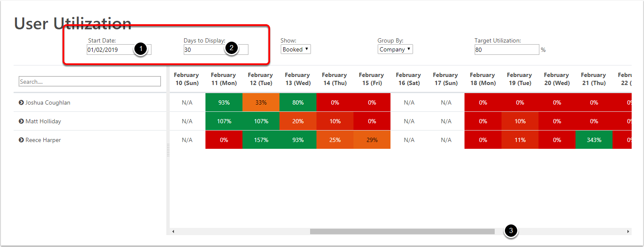
Task: Click Reece Harper's 157% green cell
Action: pyautogui.click(x=261, y=140)
